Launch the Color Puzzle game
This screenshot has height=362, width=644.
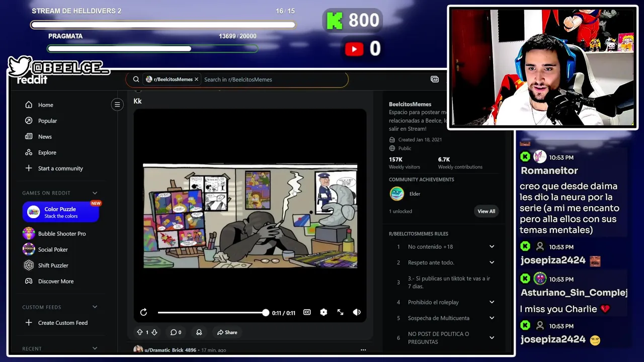(61, 212)
